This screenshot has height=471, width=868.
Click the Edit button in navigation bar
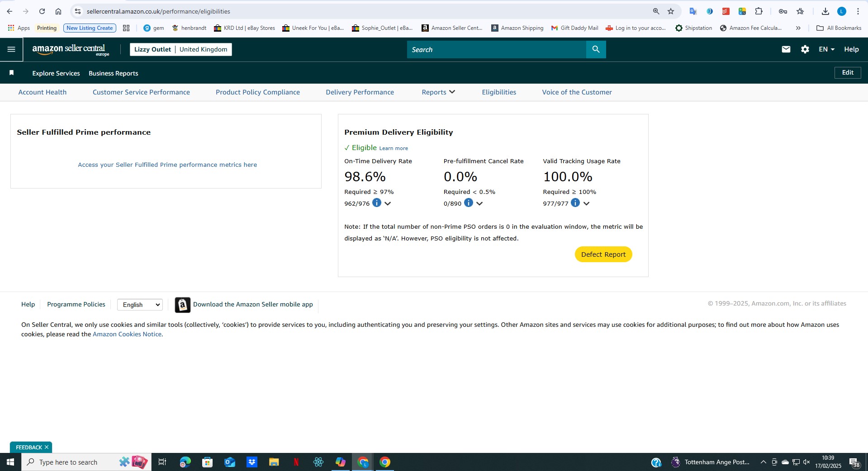click(848, 72)
